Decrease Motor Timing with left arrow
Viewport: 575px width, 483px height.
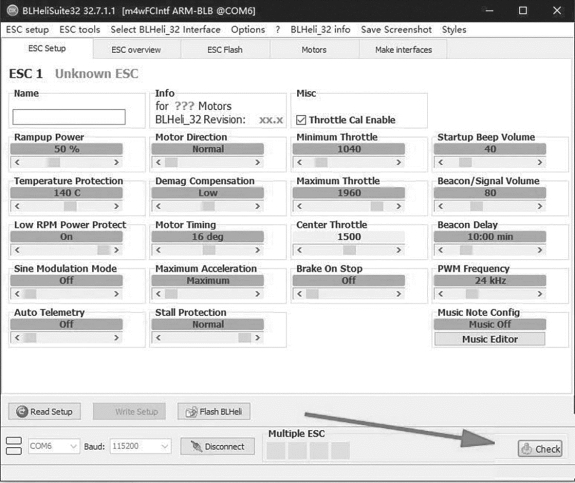click(158, 250)
